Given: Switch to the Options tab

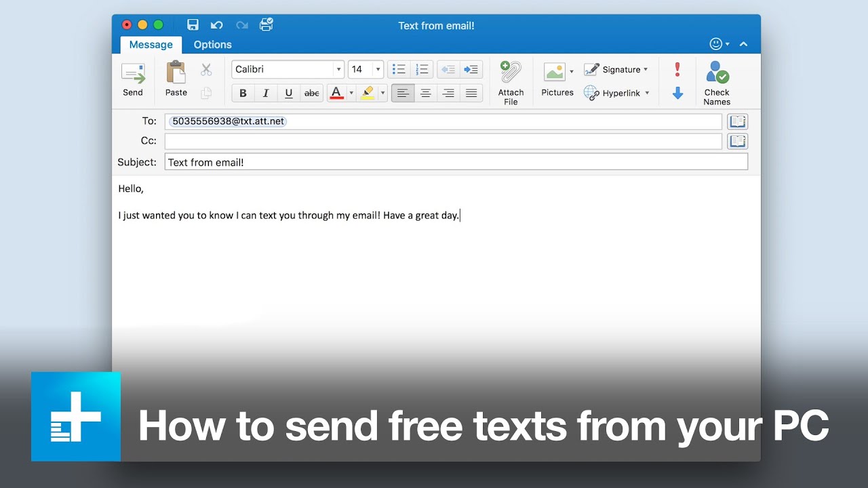Looking at the screenshot, I should [212, 45].
